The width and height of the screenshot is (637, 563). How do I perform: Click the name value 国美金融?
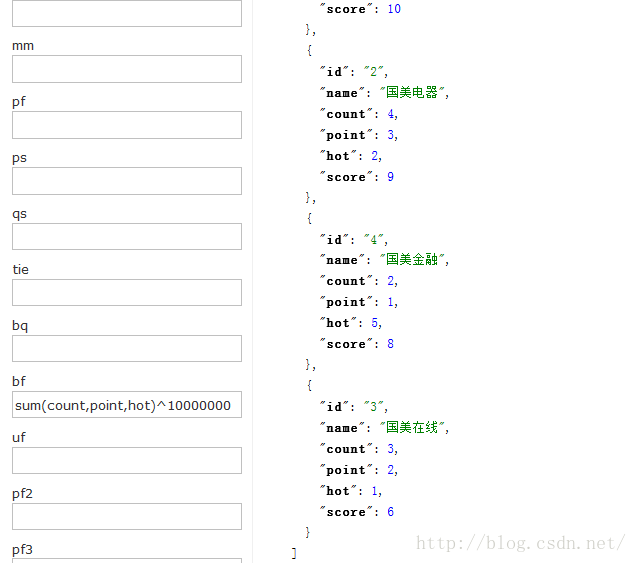[x=412, y=260]
